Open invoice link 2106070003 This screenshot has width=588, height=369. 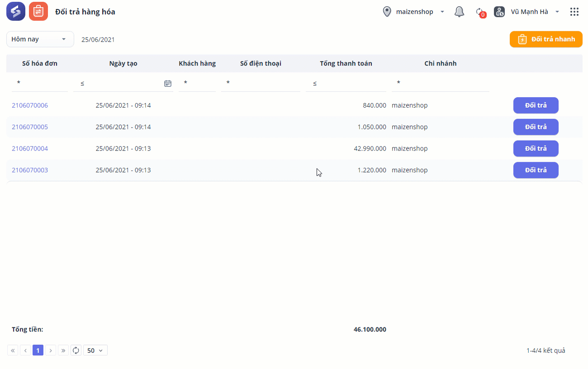click(30, 170)
